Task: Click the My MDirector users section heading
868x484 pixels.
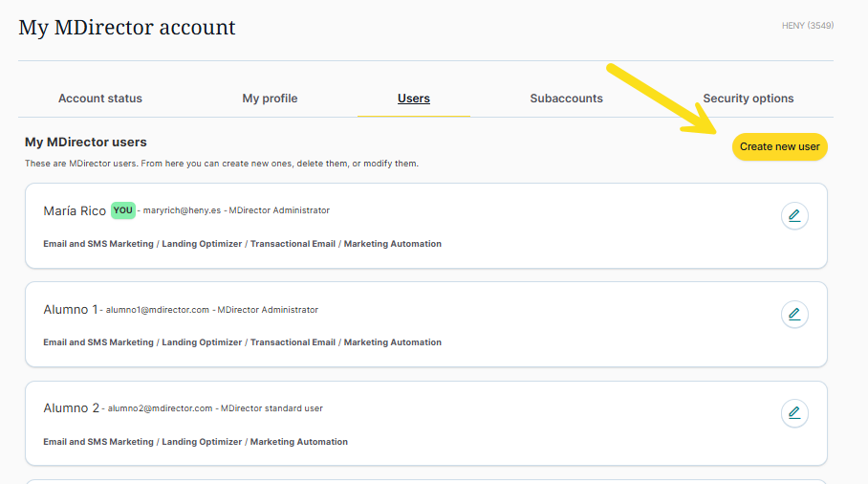Action: [x=86, y=143]
